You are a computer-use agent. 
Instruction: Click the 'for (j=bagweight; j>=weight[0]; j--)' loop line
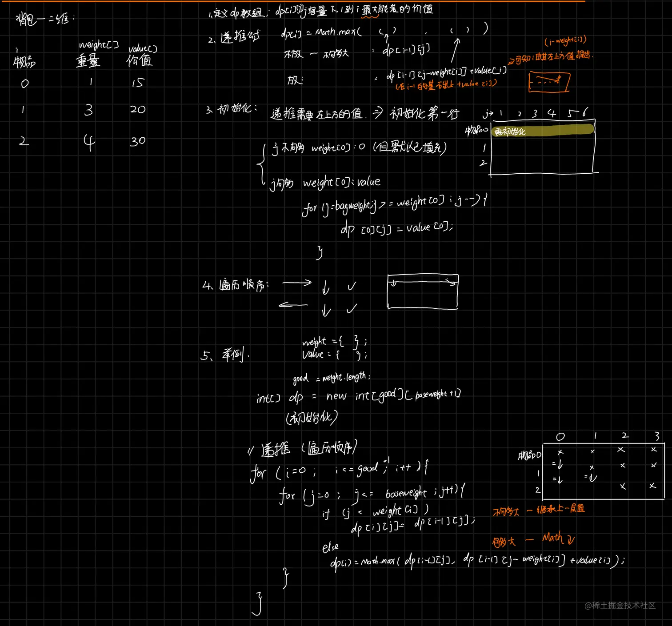pos(394,205)
